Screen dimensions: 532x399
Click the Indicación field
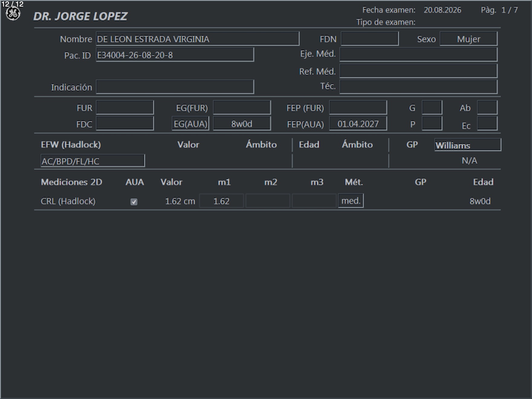coord(175,87)
